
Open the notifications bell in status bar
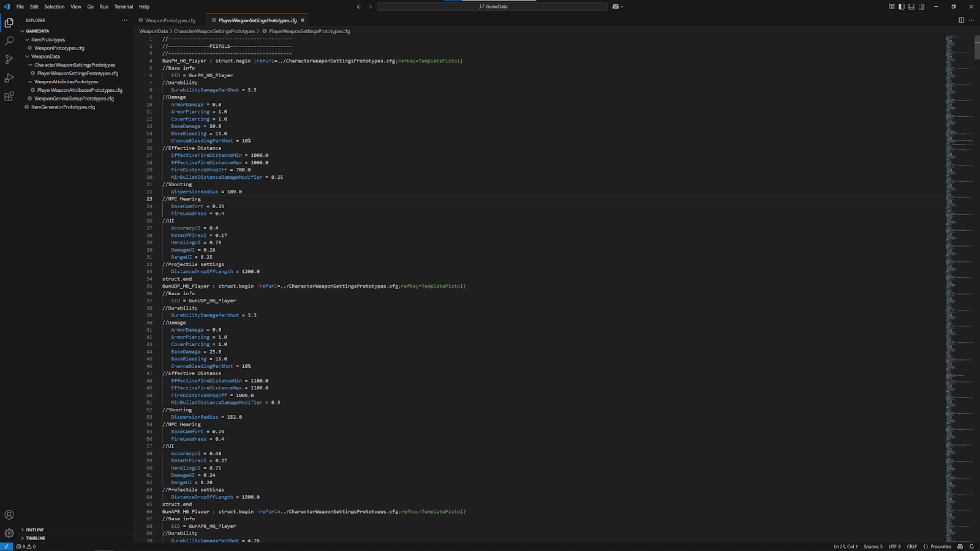click(971, 547)
